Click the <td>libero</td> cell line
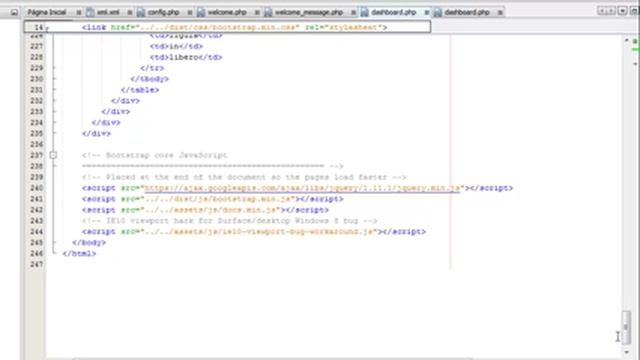Viewport: 640px width, 360px height. click(x=186, y=57)
